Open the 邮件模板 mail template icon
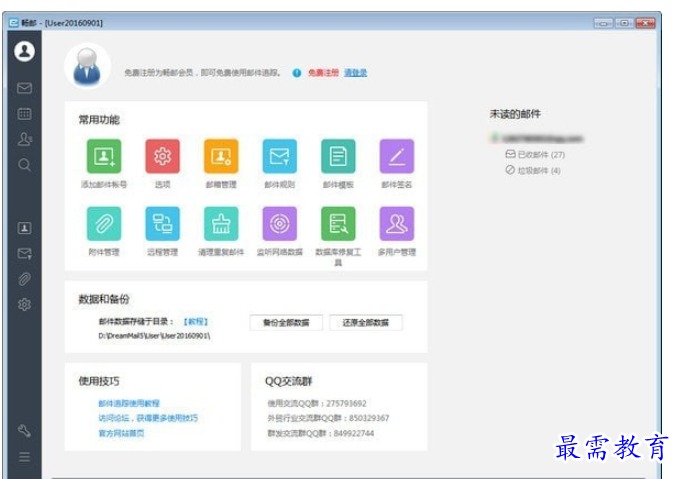Screen dimensions: 677x479 (338, 156)
